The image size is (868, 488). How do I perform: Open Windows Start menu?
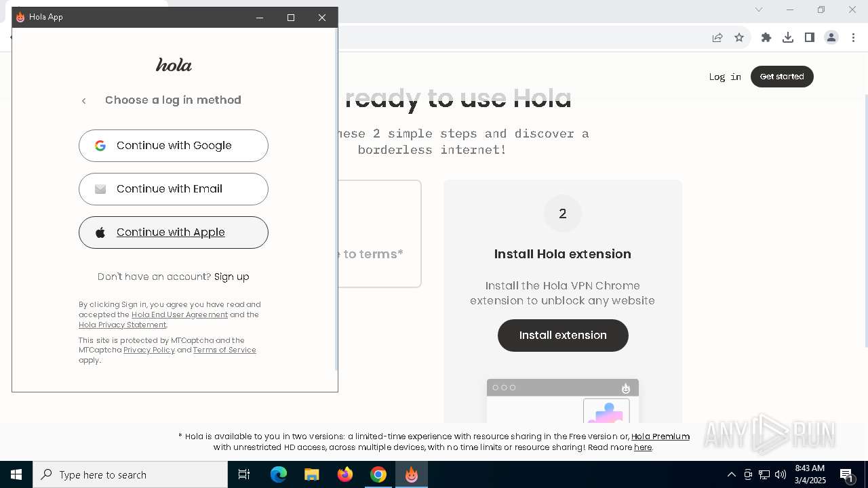16,474
